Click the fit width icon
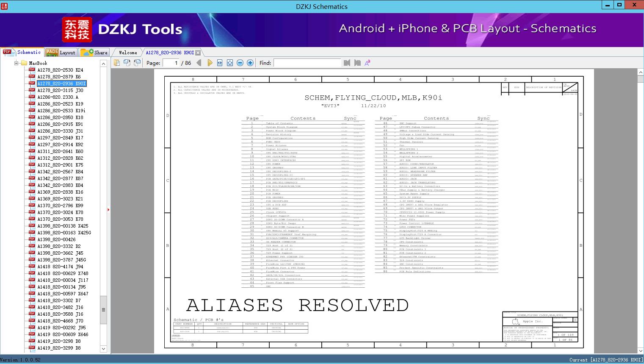 pyautogui.click(x=220, y=63)
